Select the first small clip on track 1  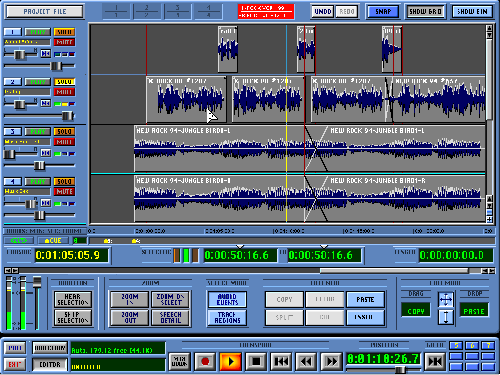pyautogui.click(x=228, y=49)
